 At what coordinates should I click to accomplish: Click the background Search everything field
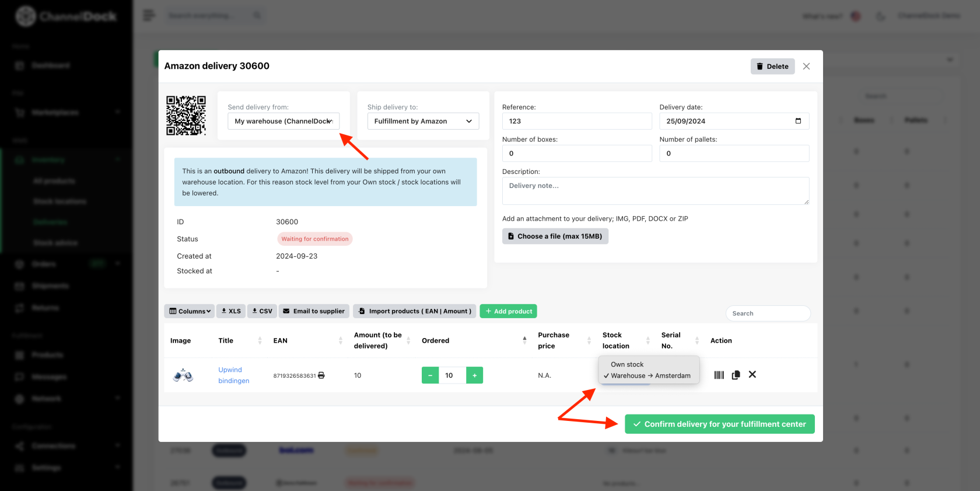click(x=214, y=16)
